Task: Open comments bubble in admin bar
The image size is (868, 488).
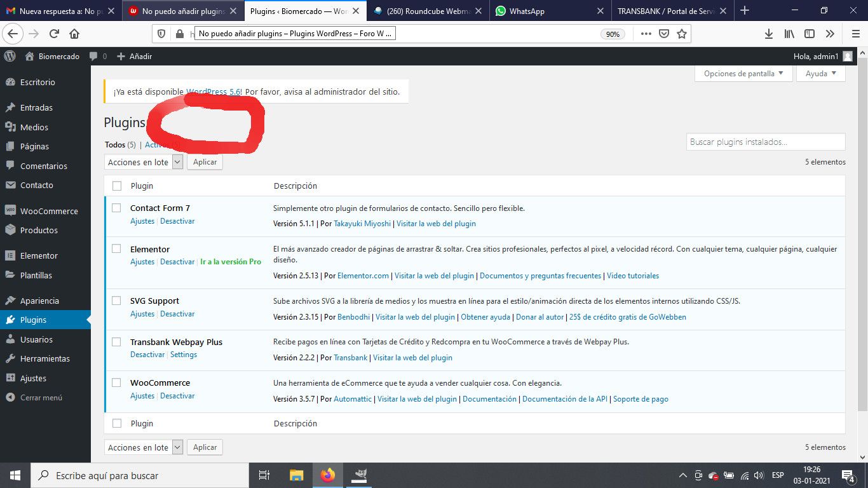Action: point(98,56)
